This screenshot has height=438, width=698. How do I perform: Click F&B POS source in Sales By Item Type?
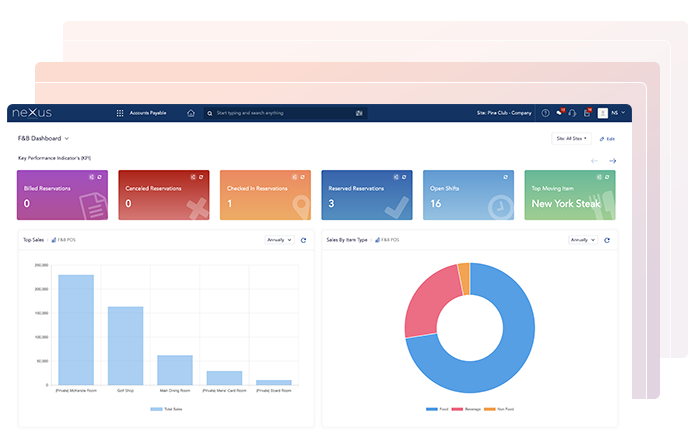point(387,240)
